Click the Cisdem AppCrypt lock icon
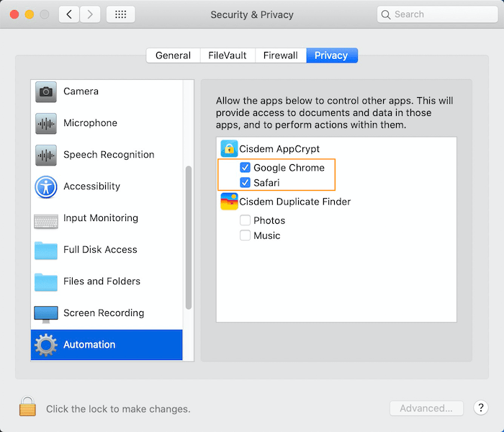 point(229,148)
